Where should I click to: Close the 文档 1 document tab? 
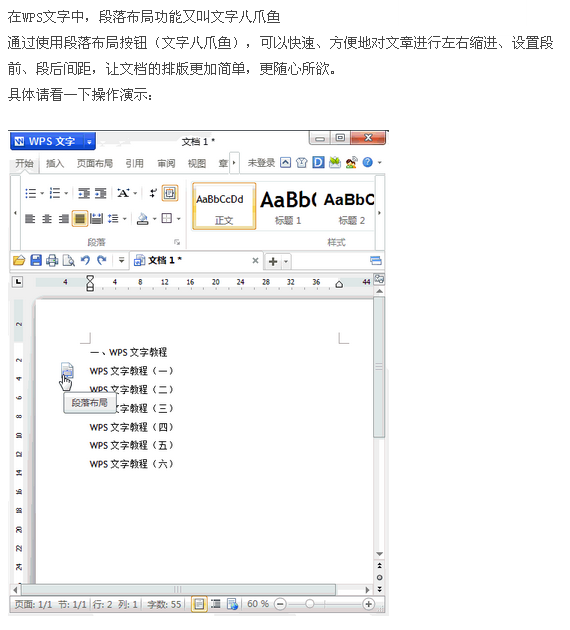click(255, 261)
